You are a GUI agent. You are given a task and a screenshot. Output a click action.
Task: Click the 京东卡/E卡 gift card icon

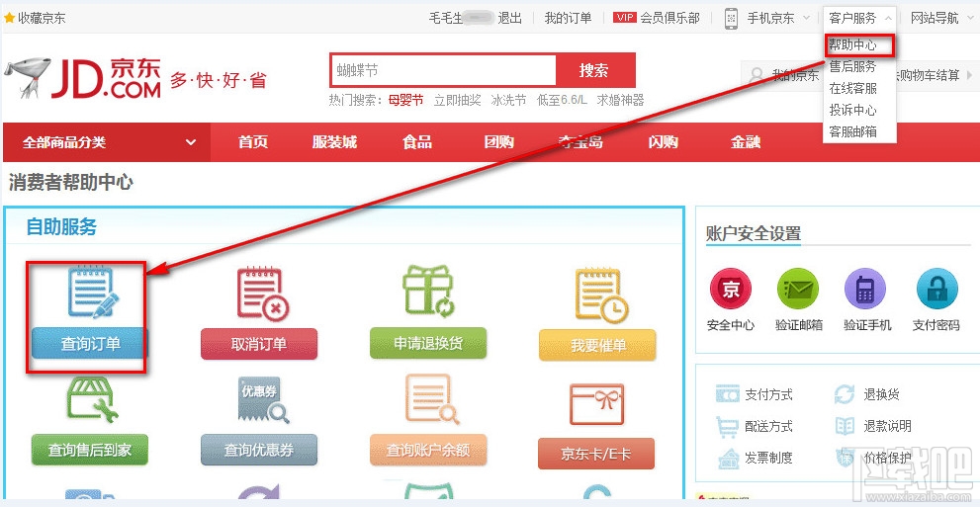pyautogui.click(x=597, y=403)
